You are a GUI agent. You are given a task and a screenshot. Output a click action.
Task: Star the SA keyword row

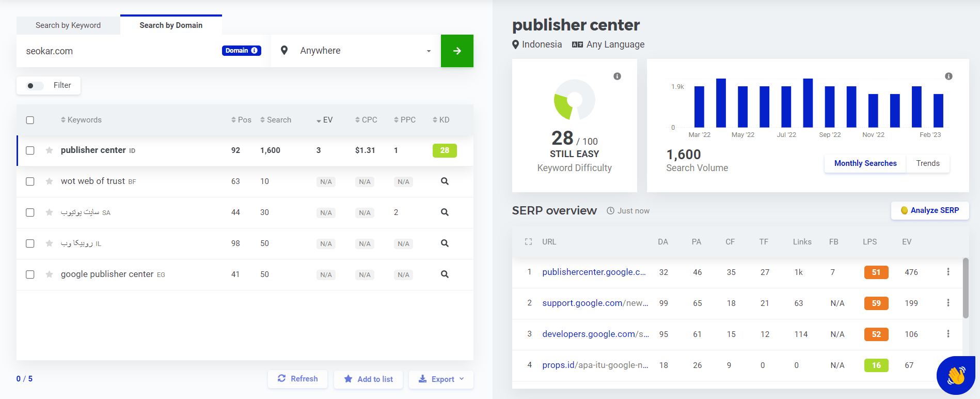pyautogui.click(x=49, y=212)
